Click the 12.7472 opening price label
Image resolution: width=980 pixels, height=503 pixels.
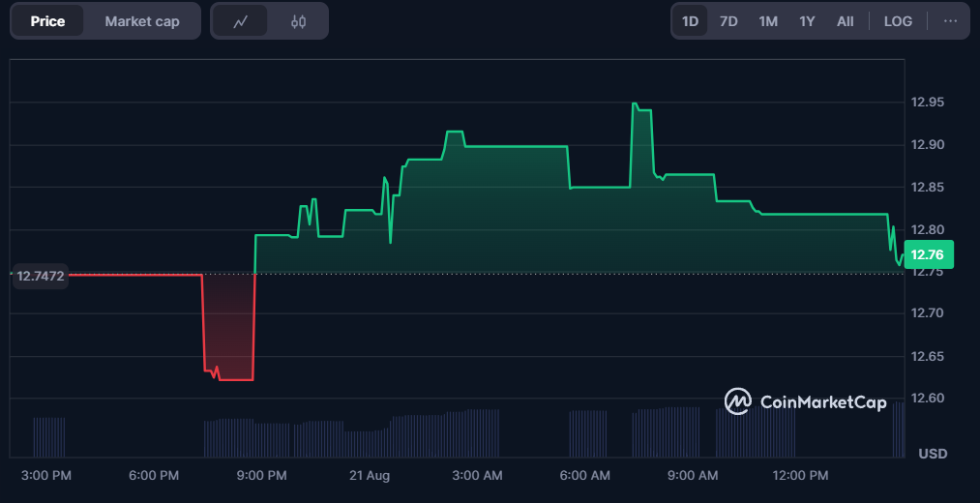[x=40, y=276]
